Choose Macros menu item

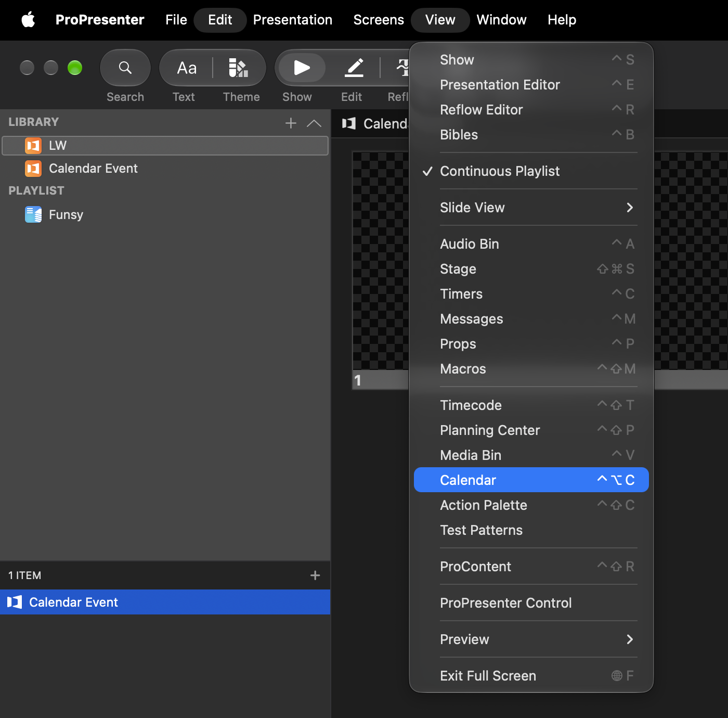point(531,369)
